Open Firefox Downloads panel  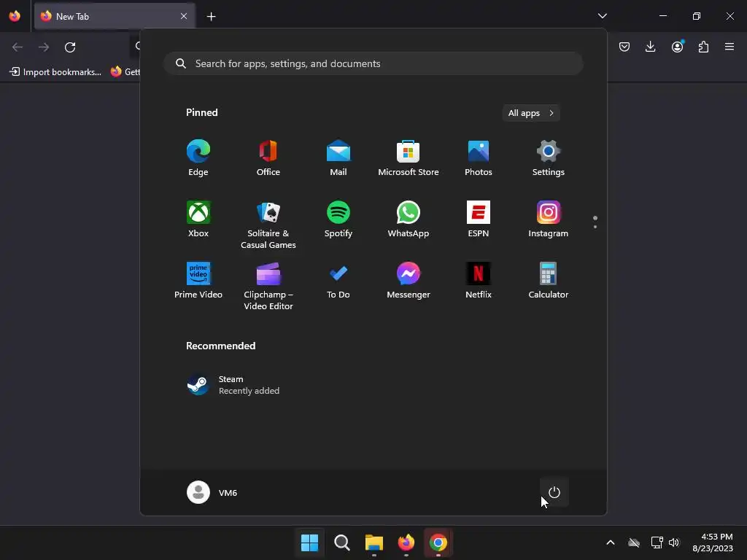tap(650, 47)
